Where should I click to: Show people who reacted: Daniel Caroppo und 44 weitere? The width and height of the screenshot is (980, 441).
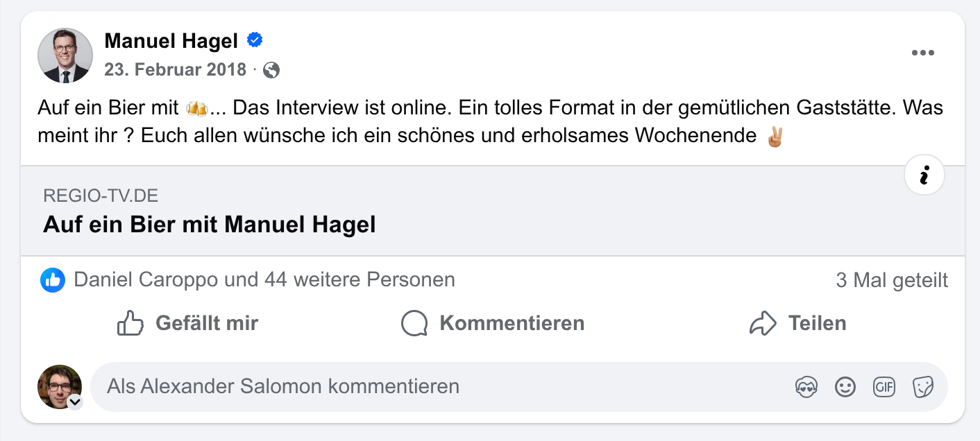[x=264, y=280]
